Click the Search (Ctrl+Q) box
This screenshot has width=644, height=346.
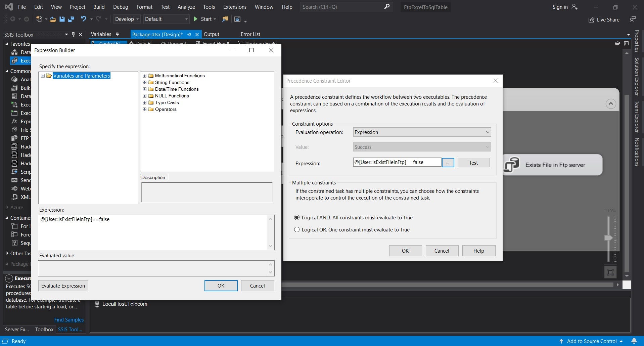[x=347, y=7]
